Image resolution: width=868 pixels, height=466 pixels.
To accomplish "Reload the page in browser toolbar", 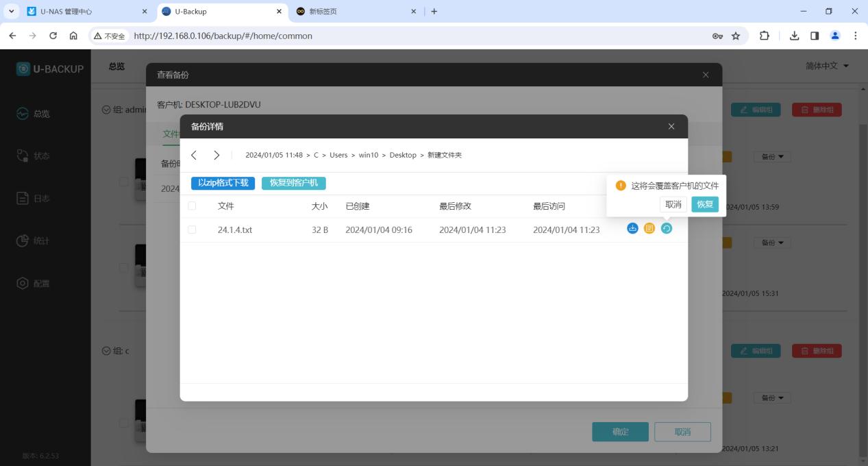I will (x=53, y=36).
